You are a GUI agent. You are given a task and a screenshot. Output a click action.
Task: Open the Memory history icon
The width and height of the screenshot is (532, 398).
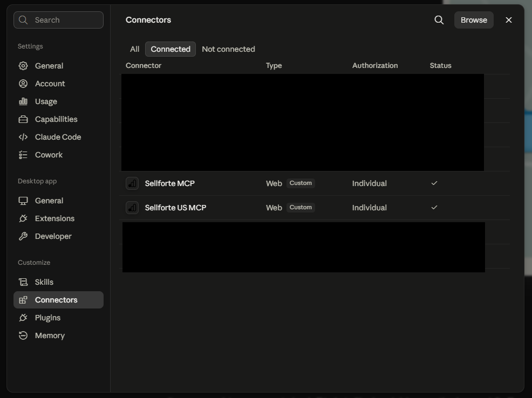point(23,335)
